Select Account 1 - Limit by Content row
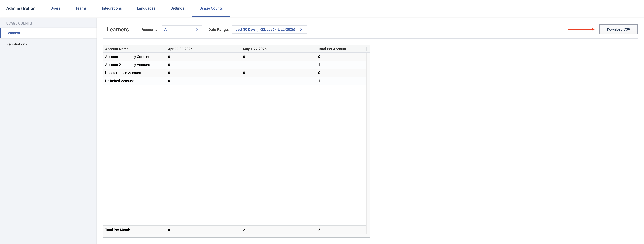This screenshot has height=244, width=644. coord(235,57)
